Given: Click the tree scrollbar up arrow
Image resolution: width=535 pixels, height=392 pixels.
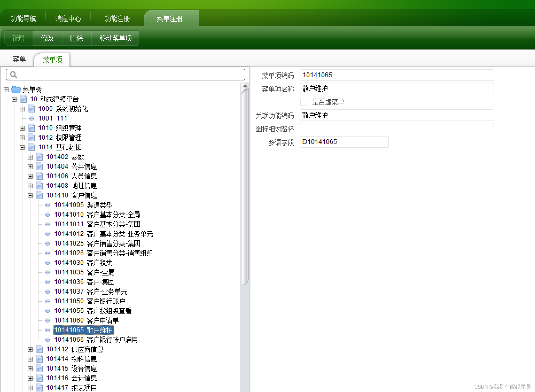Looking at the screenshot, I should pyautogui.click(x=245, y=86).
